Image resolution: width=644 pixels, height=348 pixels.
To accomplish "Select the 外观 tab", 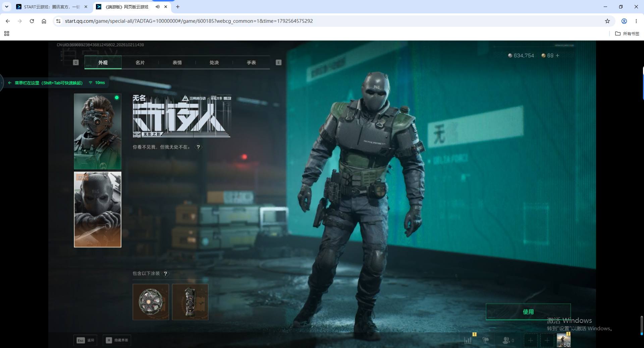I will [x=103, y=63].
